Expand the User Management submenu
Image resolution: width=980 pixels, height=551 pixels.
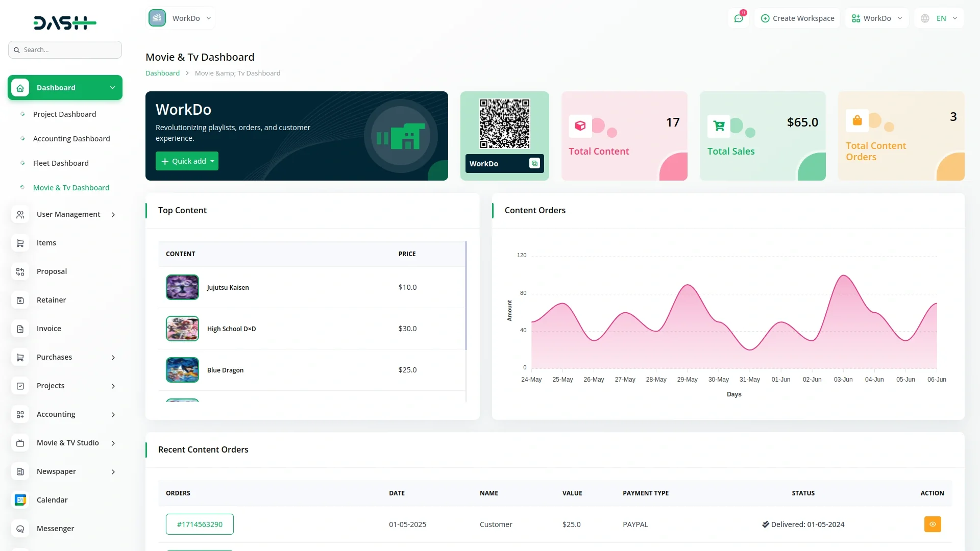[68, 214]
